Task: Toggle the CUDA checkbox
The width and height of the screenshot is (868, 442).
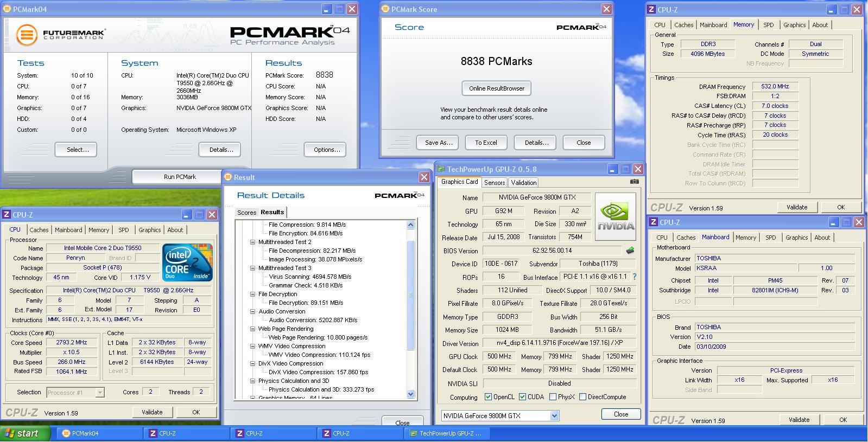Action: point(522,397)
